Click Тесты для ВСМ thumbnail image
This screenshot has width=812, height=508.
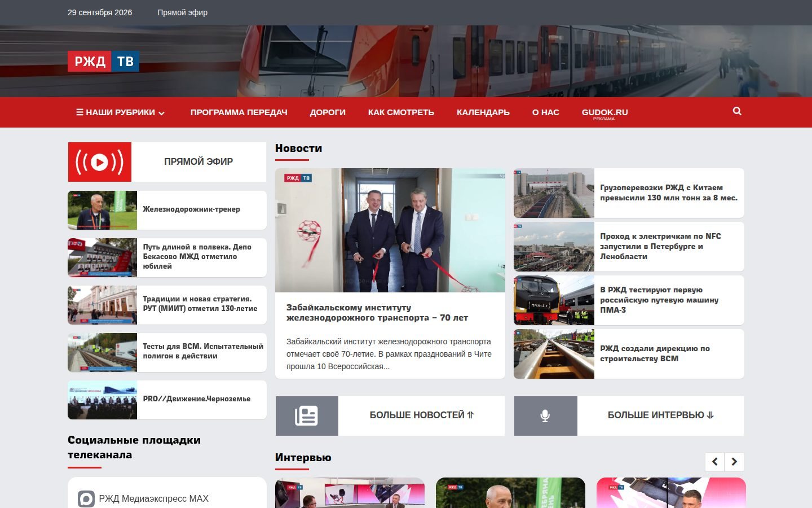(102, 352)
